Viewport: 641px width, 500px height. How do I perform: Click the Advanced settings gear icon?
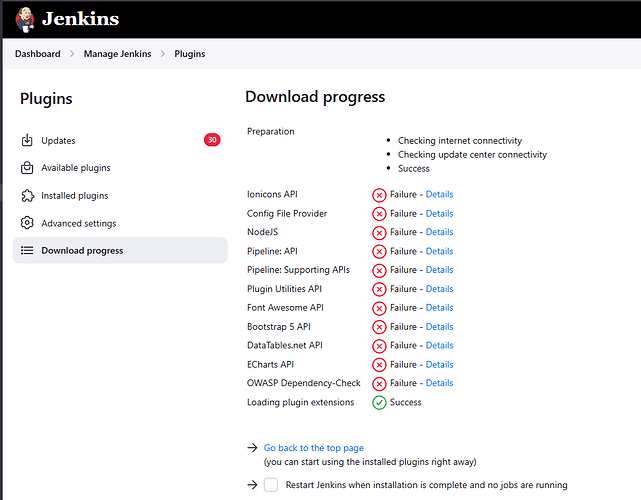pos(27,223)
